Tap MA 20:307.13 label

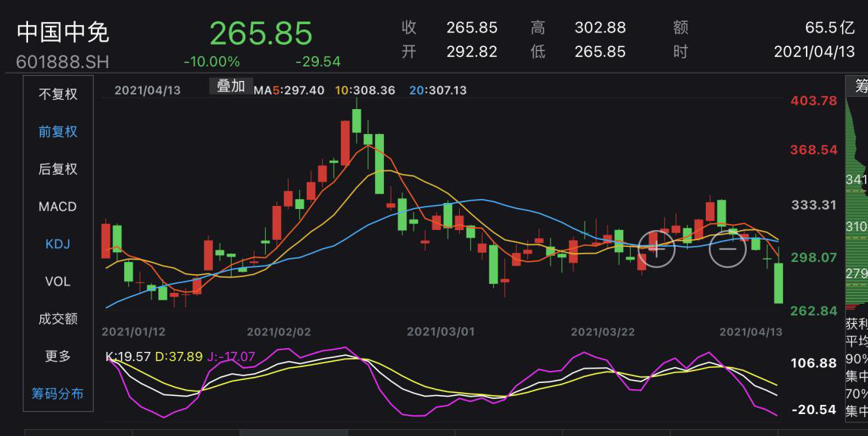point(438,90)
